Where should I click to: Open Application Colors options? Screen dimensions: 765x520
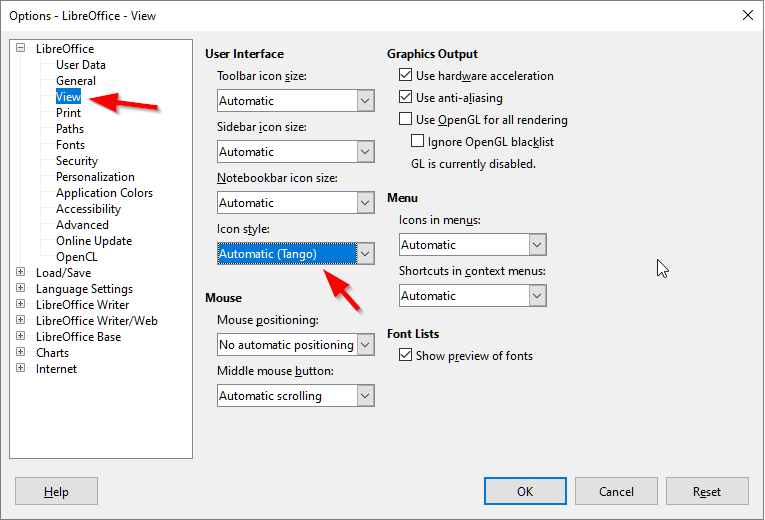104,193
